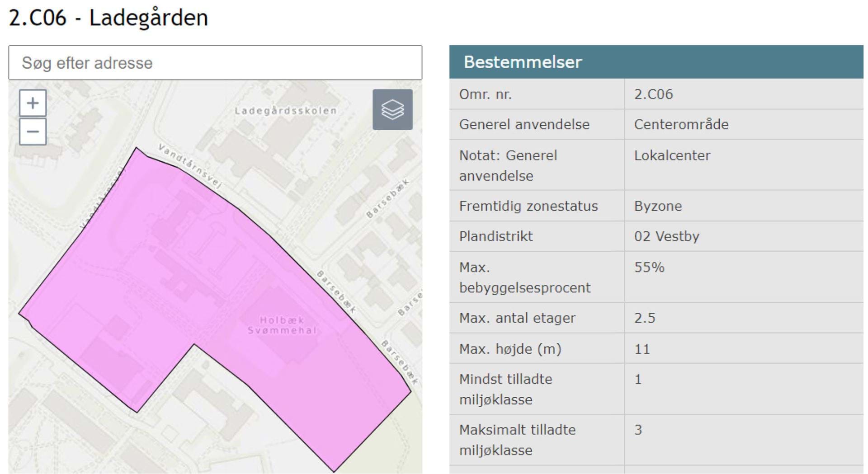The width and height of the screenshot is (868, 474).
Task: Zoom out of the map
Action: tap(33, 132)
